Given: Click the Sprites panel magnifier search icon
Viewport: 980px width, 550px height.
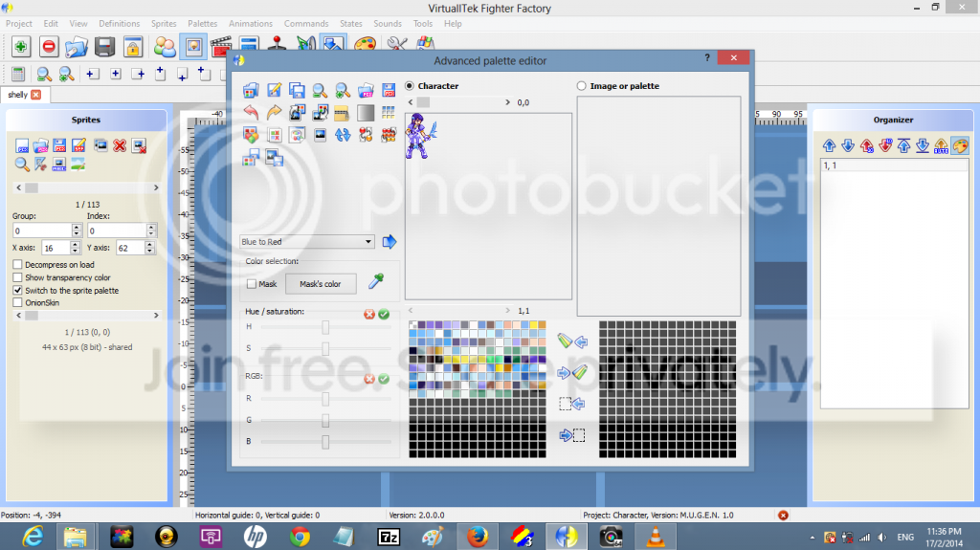Looking at the screenshot, I should 22,165.
